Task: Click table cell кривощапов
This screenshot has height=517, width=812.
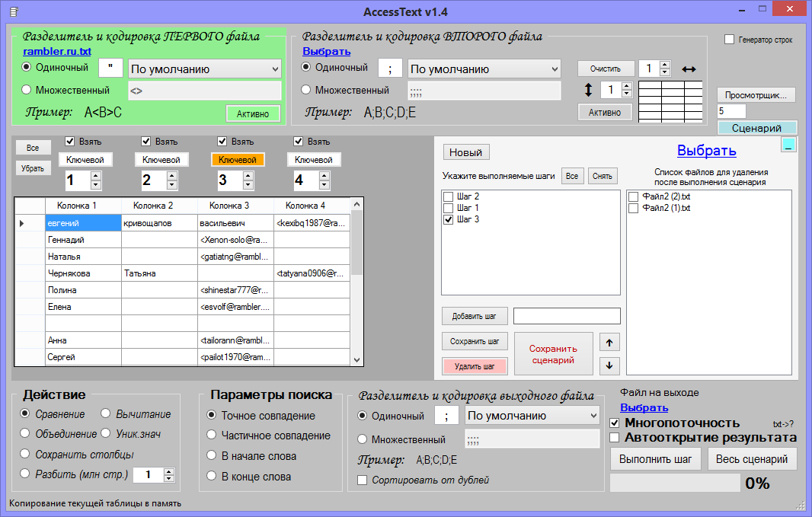Action: coord(159,223)
